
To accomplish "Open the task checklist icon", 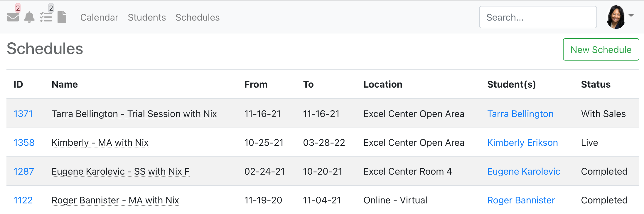I will (x=46, y=17).
